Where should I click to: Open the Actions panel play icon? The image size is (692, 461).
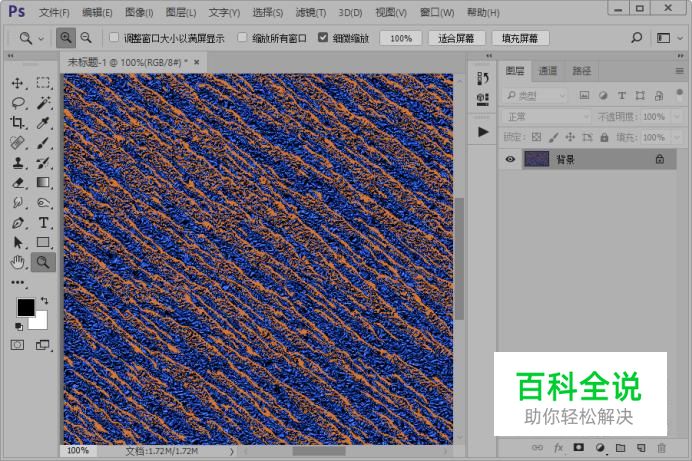[483, 131]
